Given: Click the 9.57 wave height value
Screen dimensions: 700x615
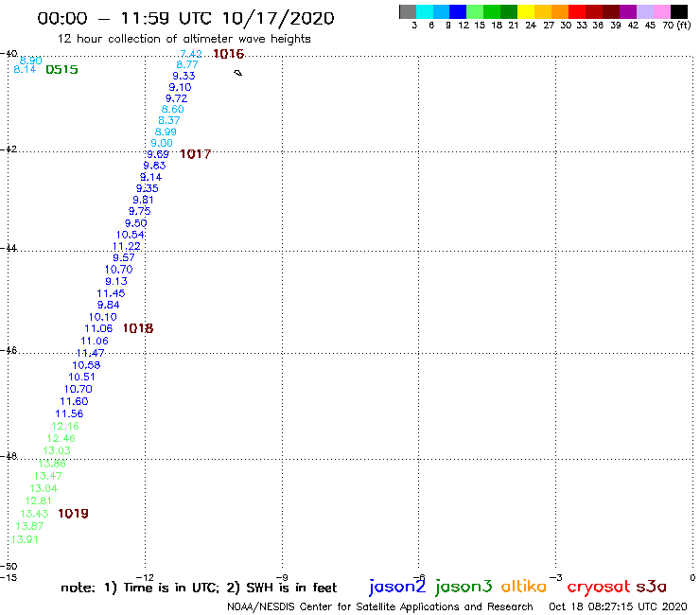Looking at the screenshot, I should pyautogui.click(x=124, y=257).
